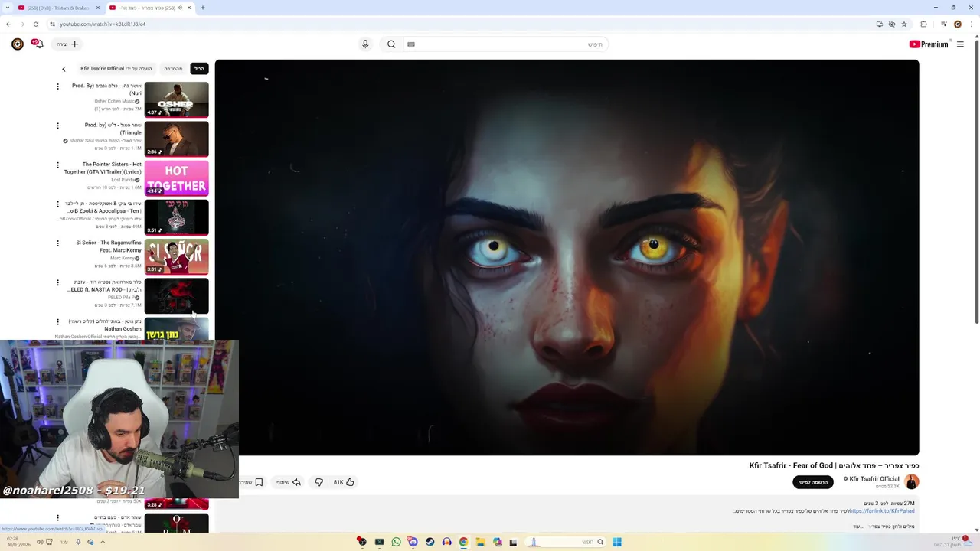Click the Kfir Tsafrir channel avatar
Image resolution: width=980 pixels, height=551 pixels.
[911, 481]
